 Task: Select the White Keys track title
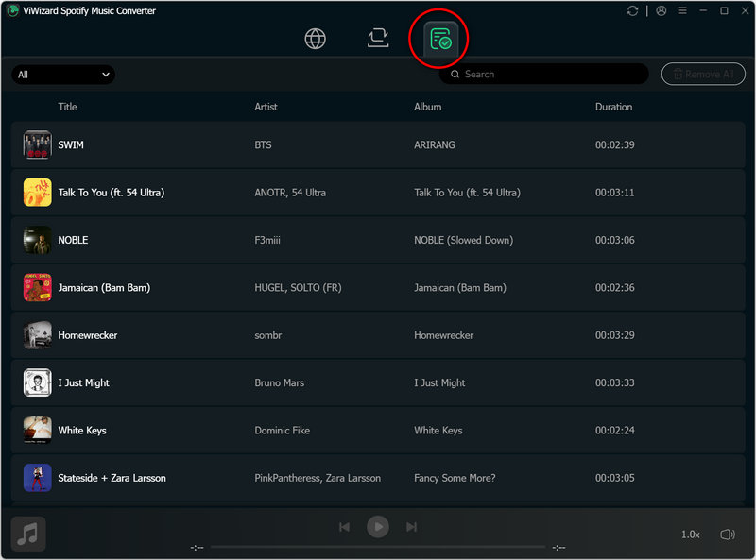[82, 431]
